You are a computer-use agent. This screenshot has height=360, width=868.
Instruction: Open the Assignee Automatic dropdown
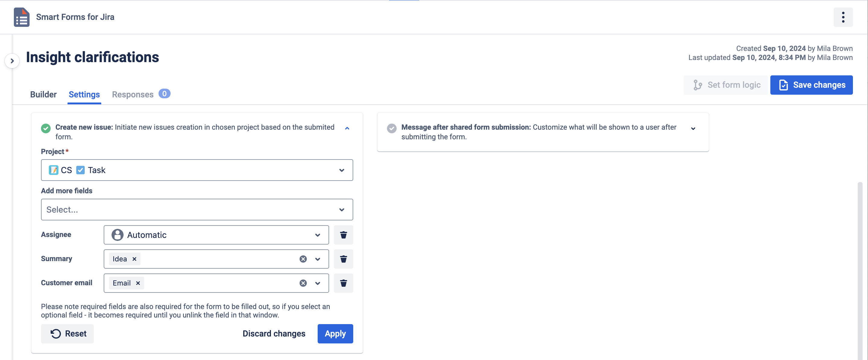[x=216, y=235]
